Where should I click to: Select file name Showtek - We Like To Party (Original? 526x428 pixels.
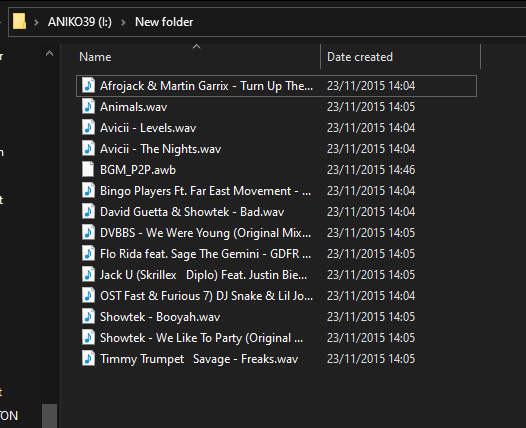click(201, 338)
